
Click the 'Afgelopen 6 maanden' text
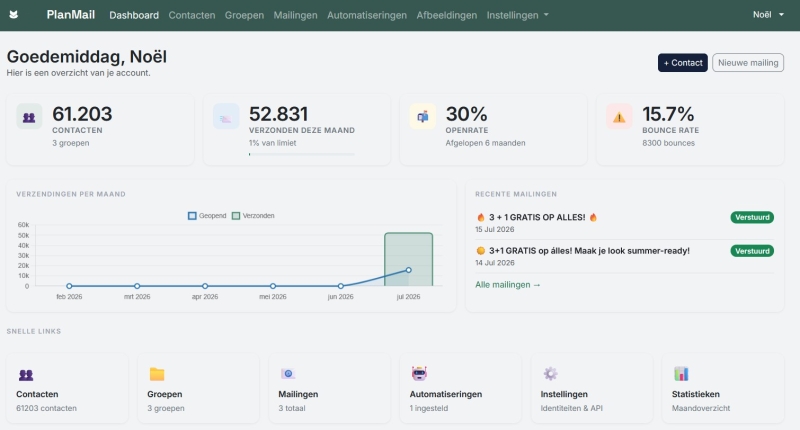485,143
